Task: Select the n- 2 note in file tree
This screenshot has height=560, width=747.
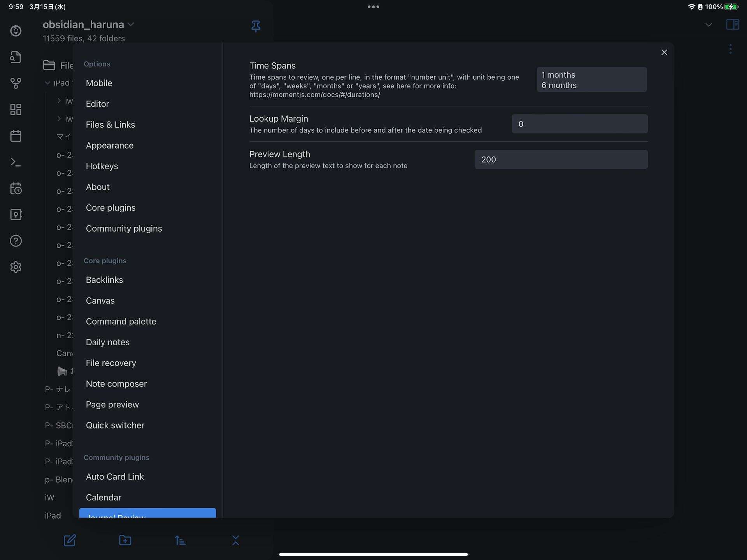Action: pos(64,335)
